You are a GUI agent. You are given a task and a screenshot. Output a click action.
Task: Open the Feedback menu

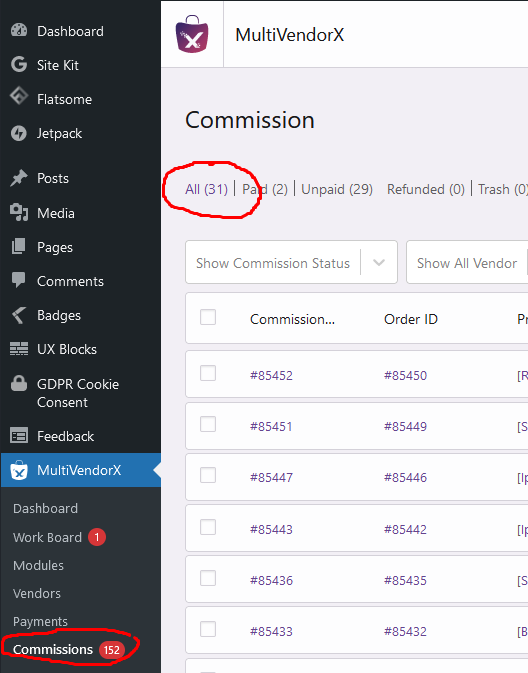click(x=65, y=436)
